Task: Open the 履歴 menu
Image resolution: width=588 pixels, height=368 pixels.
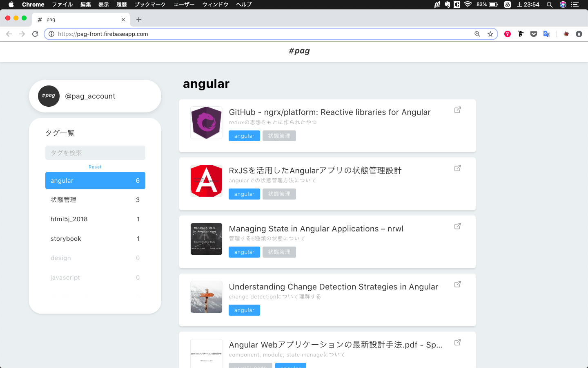Action: click(x=122, y=4)
